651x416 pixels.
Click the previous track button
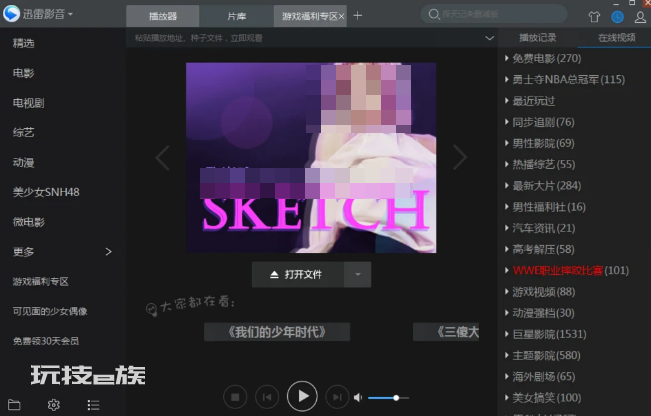click(x=267, y=397)
